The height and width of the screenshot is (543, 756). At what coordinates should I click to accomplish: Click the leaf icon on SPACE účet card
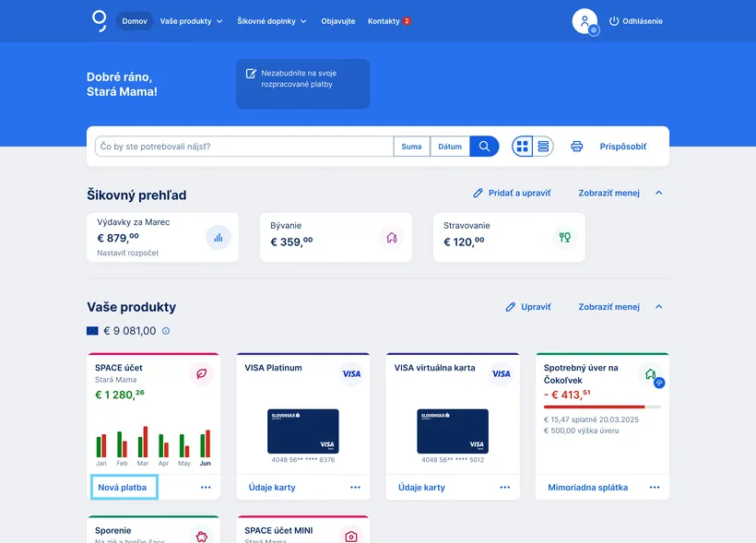point(201,373)
